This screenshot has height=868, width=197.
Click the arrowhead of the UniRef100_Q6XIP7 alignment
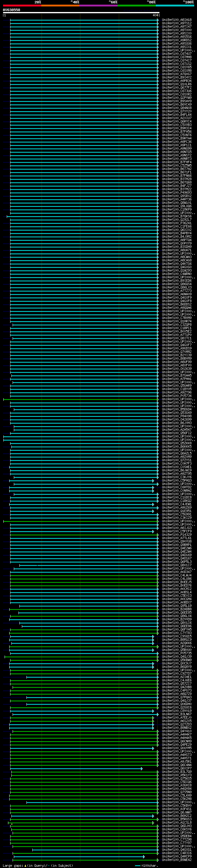point(142,769)
